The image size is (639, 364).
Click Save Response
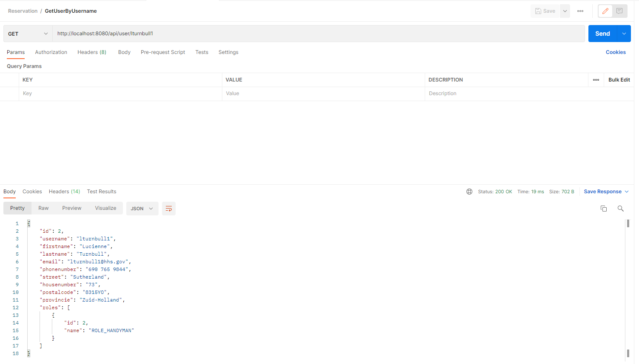[x=602, y=192]
